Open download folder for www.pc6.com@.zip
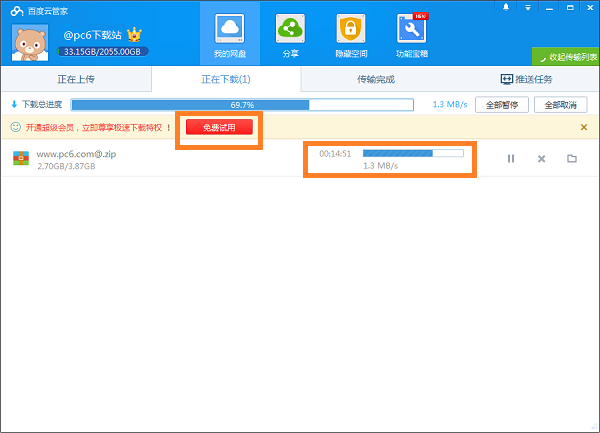The height and width of the screenshot is (433, 600). [572, 158]
